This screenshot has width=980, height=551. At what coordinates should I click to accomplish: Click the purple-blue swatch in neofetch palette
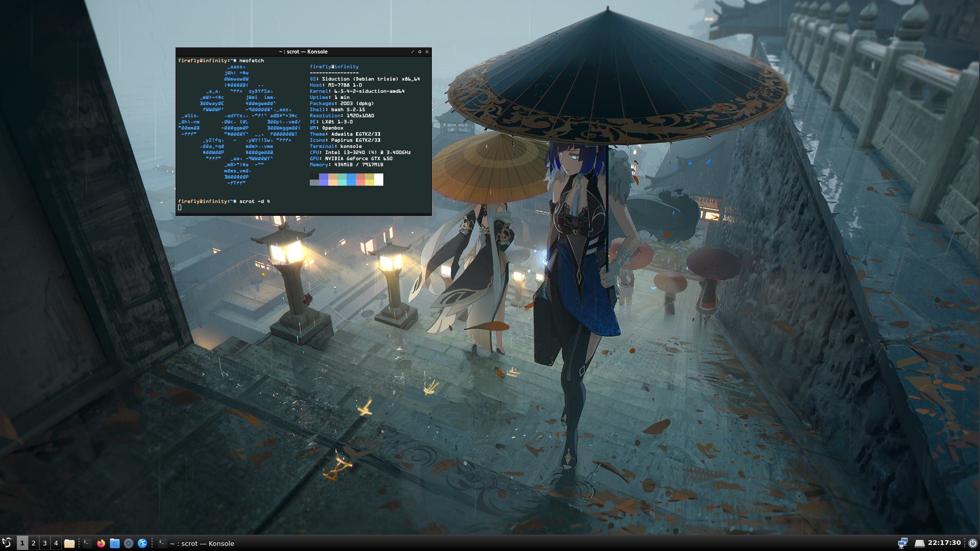click(324, 180)
